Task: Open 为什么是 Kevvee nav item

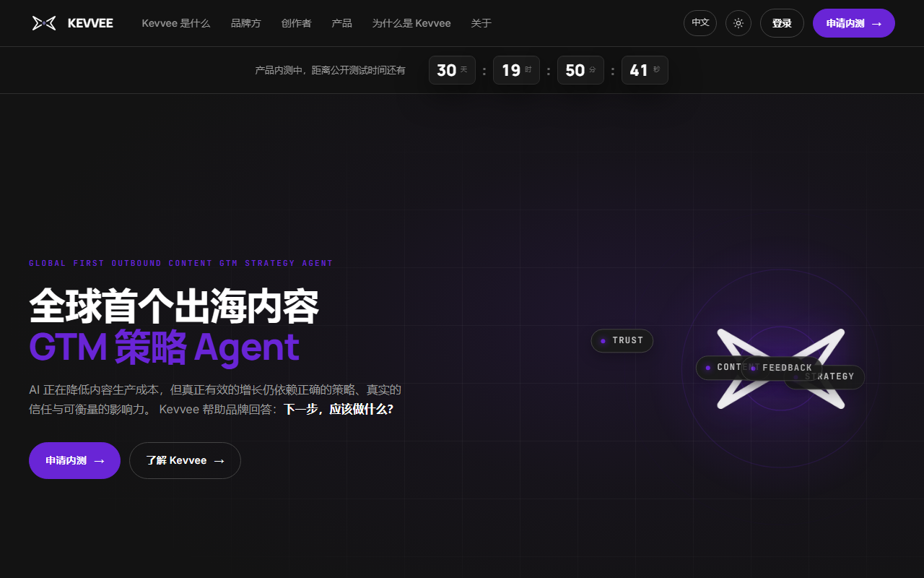Action: click(411, 23)
